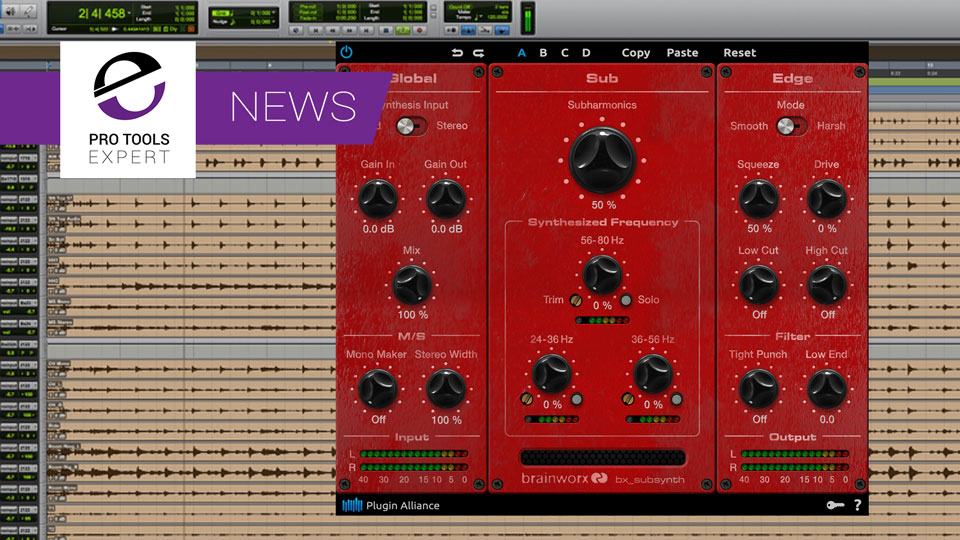Select plugin preset slot B
This screenshot has height=540, width=960.
(543, 53)
